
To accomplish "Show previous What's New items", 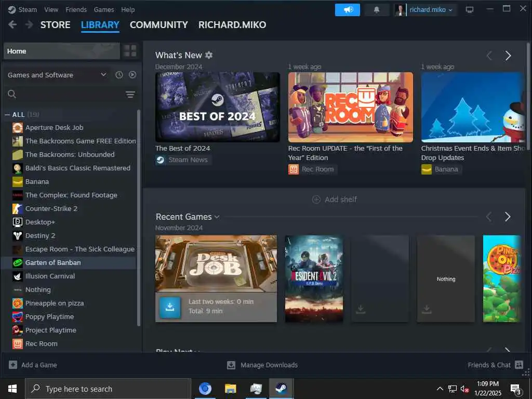I will 489,56.
